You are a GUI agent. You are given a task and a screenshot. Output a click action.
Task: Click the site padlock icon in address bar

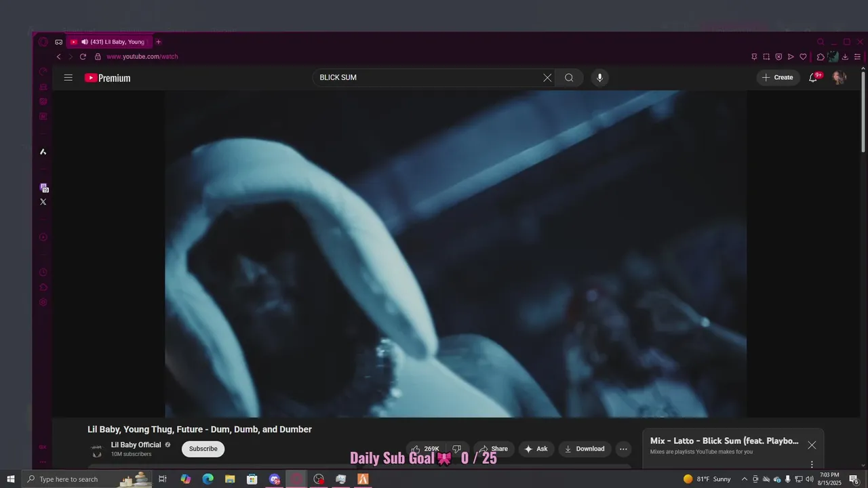click(98, 57)
